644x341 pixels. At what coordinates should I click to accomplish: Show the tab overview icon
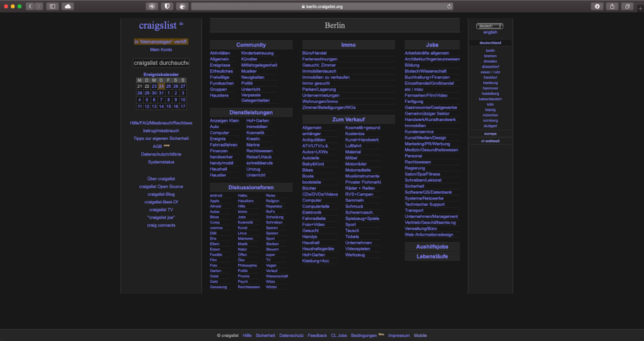click(x=628, y=6)
